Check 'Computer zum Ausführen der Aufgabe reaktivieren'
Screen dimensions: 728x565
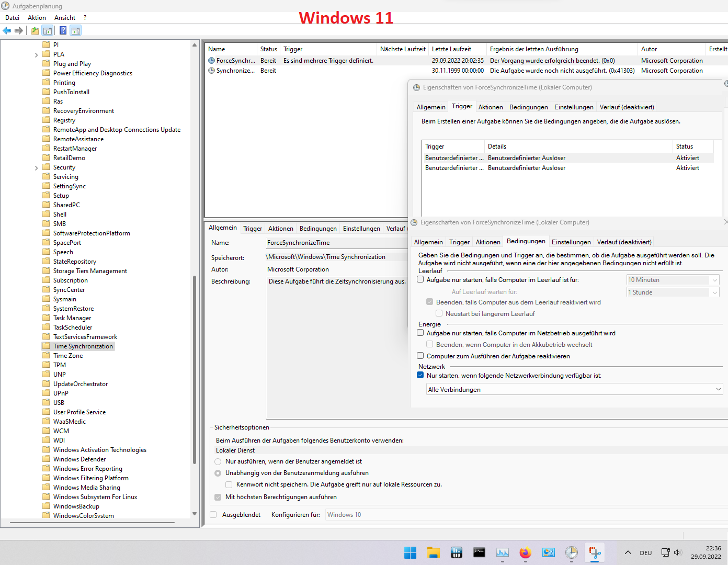click(420, 356)
